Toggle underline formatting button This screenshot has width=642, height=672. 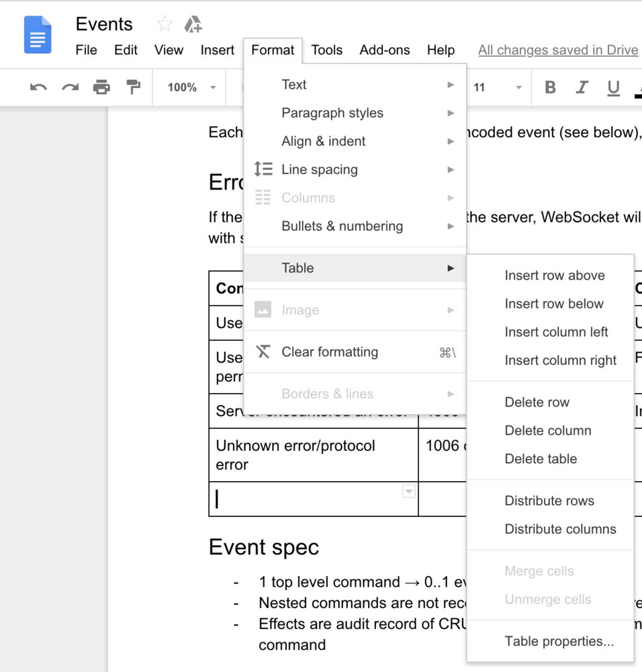coord(613,87)
